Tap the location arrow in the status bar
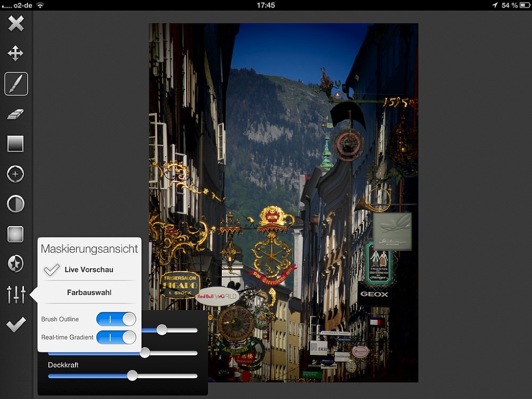 click(495, 5)
